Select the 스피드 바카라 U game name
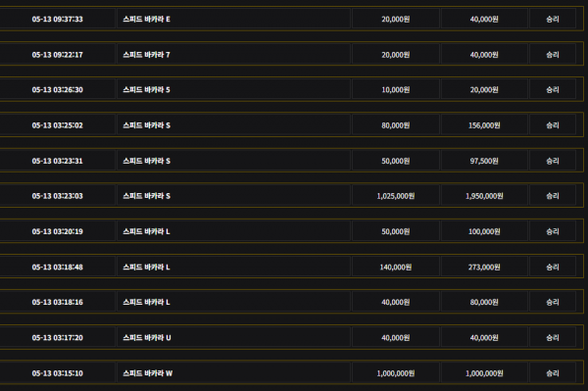The width and height of the screenshot is (588, 391). (x=147, y=338)
